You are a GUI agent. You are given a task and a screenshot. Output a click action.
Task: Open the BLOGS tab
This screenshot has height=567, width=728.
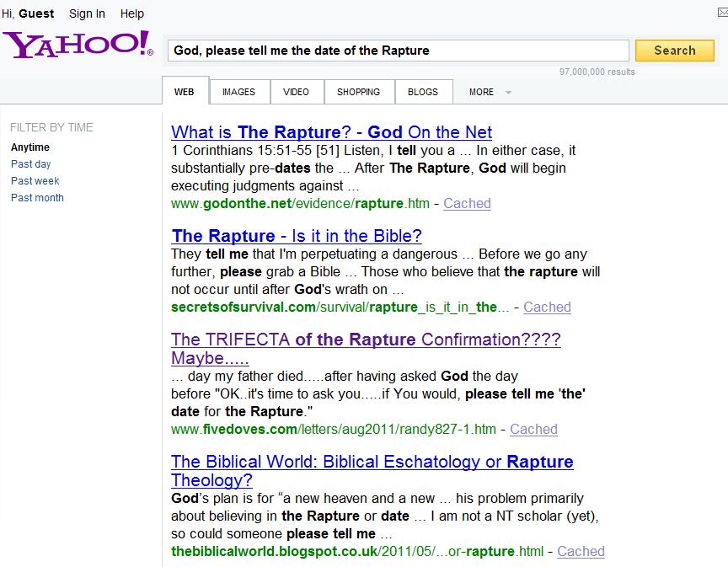[423, 92]
